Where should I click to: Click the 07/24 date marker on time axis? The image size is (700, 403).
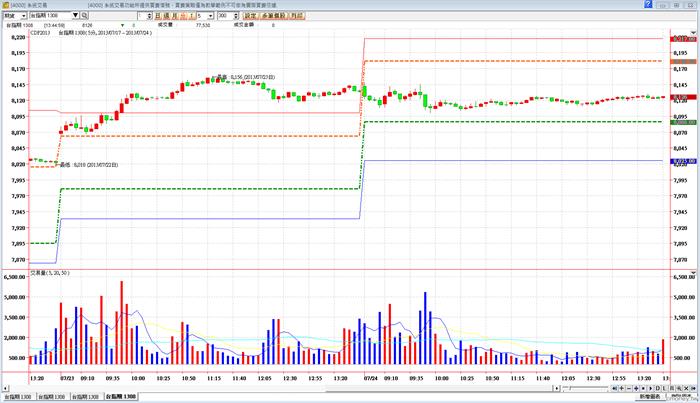tap(371, 378)
